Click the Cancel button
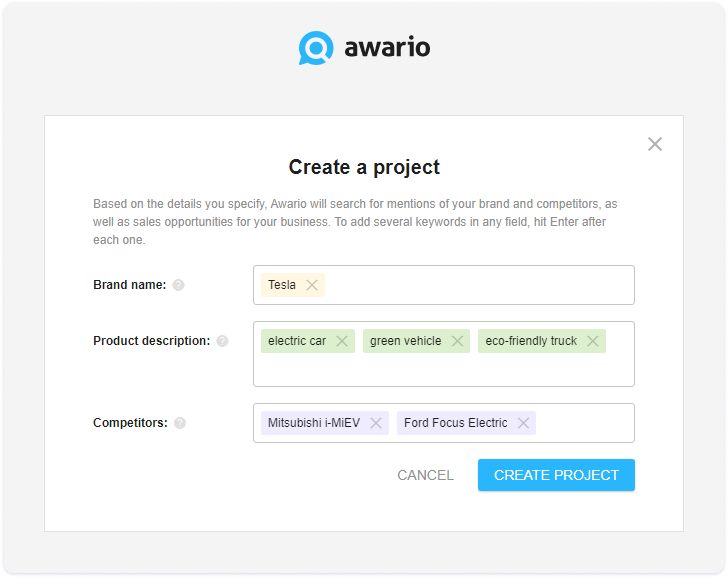Screen dimensions: 728x578 click(425, 475)
